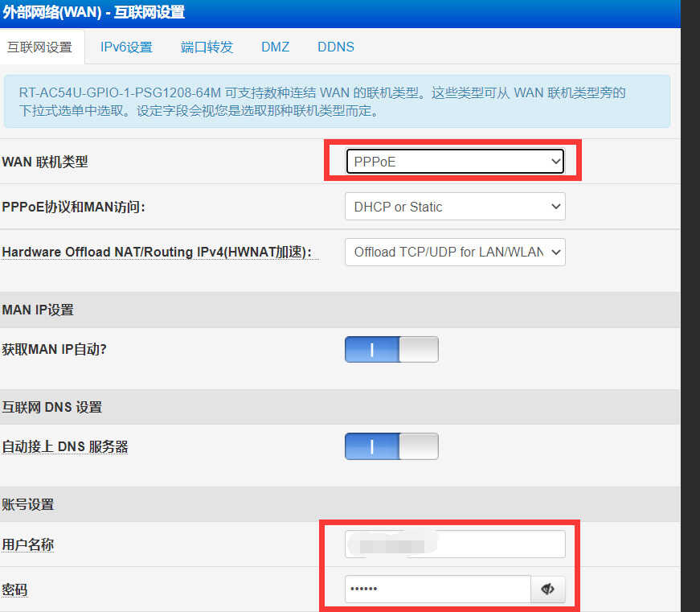Toggle the 获取MAN IP自动 switch
700x612 pixels.
click(x=391, y=349)
